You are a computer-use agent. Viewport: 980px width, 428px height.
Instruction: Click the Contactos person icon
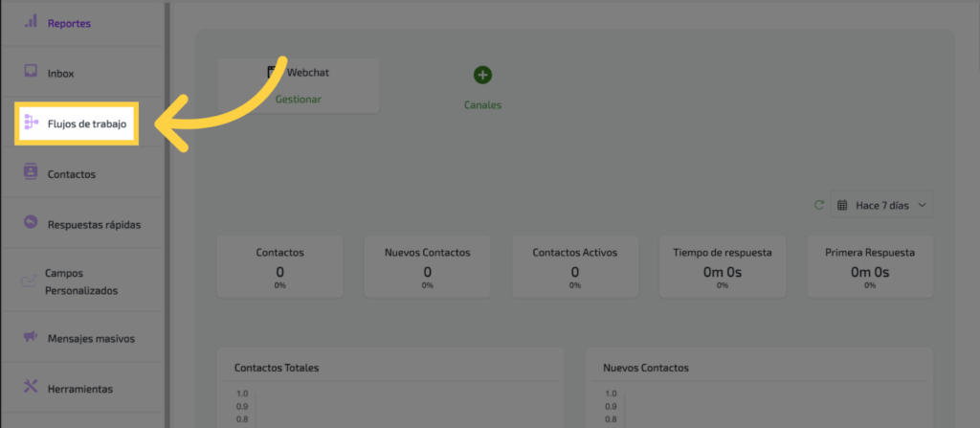point(30,173)
